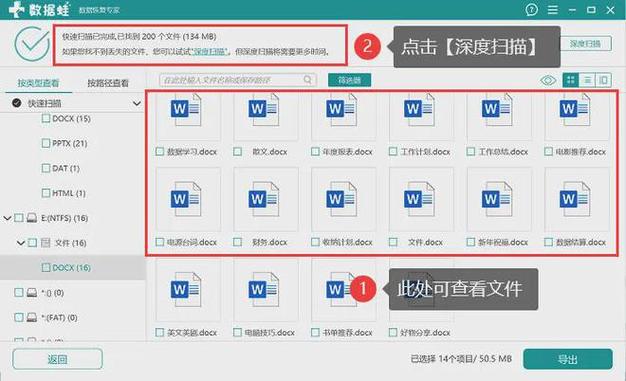Open the help chat icon in title bar

(531, 10)
